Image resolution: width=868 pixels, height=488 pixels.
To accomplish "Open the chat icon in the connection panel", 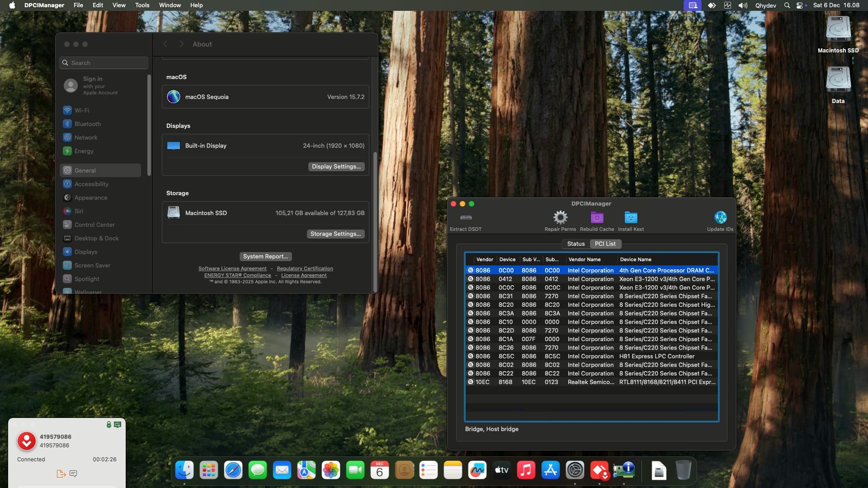I will click(74, 474).
